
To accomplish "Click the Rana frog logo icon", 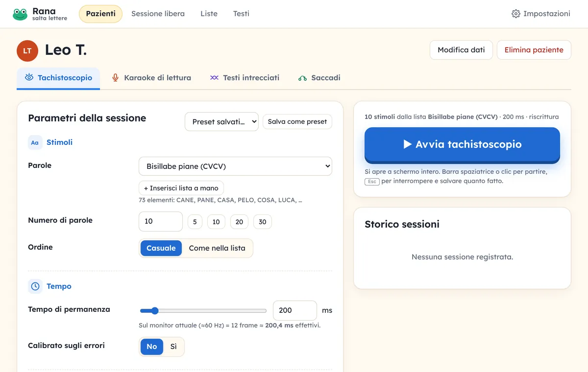I will pyautogui.click(x=20, y=14).
